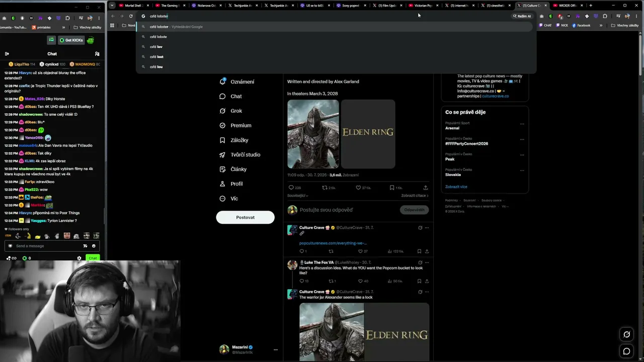Viewport: 644px width, 362px height.
Task: Open Zobrazit citace link
Action: 415,196
